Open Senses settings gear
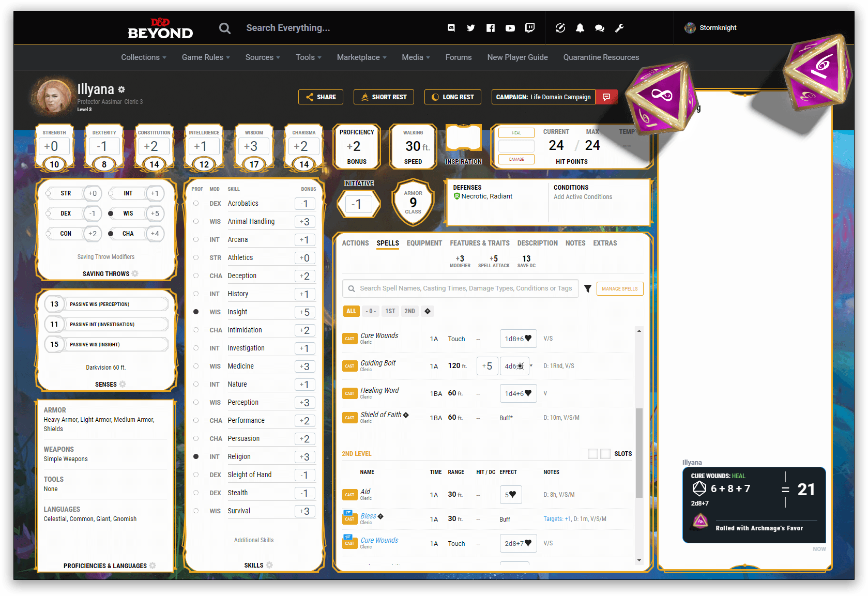 pyautogui.click(x=123, y=384)
